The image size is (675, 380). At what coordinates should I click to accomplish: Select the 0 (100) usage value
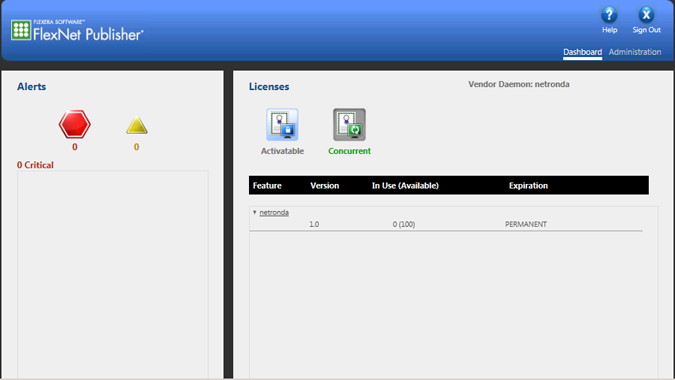(404, 224)
